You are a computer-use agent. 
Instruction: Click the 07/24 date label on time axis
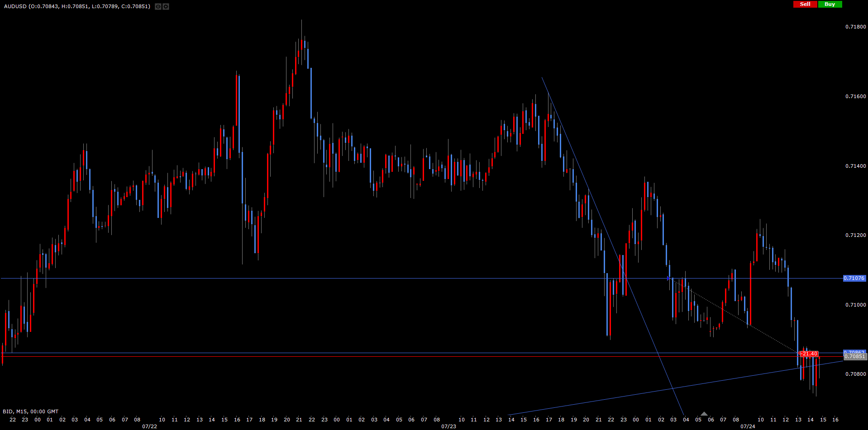pos(748,426)
